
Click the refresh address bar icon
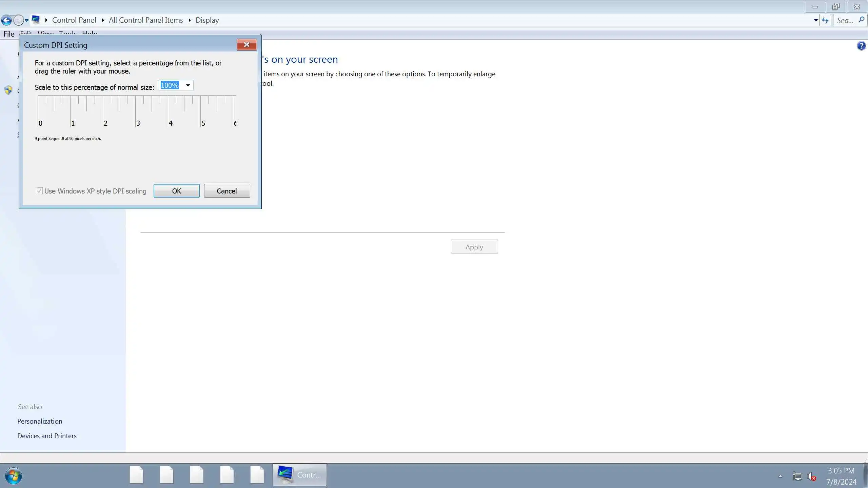tap(825, 20)
